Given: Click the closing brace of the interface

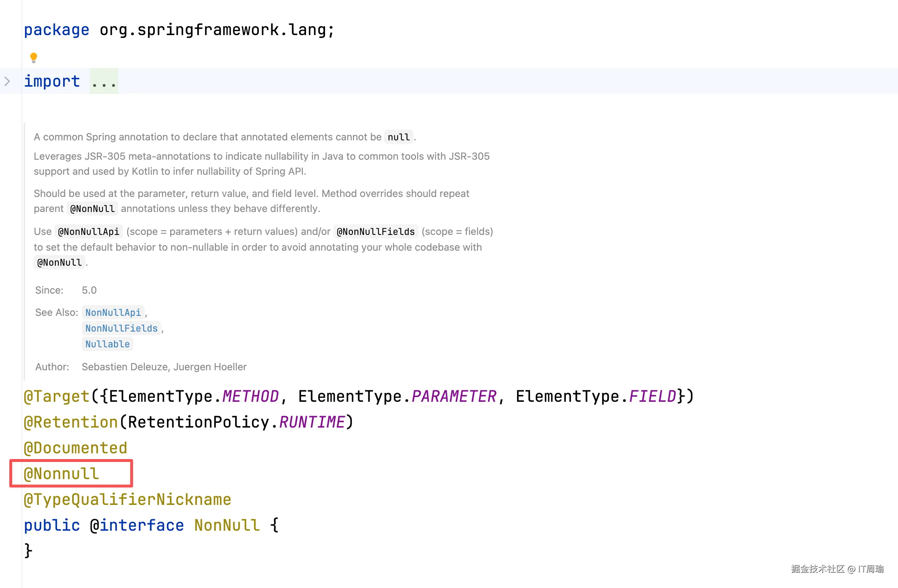Looking at the screenshot, I should pos(28,550).
